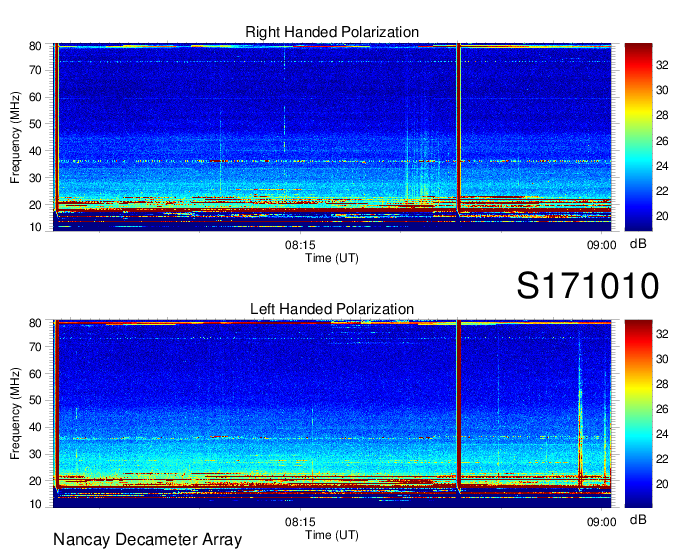This screenshot has height=552, width=680.
Task: Click inside the Right Handed Polarization spectrogram
Action: pyautogui.click(x=332, y=137)
